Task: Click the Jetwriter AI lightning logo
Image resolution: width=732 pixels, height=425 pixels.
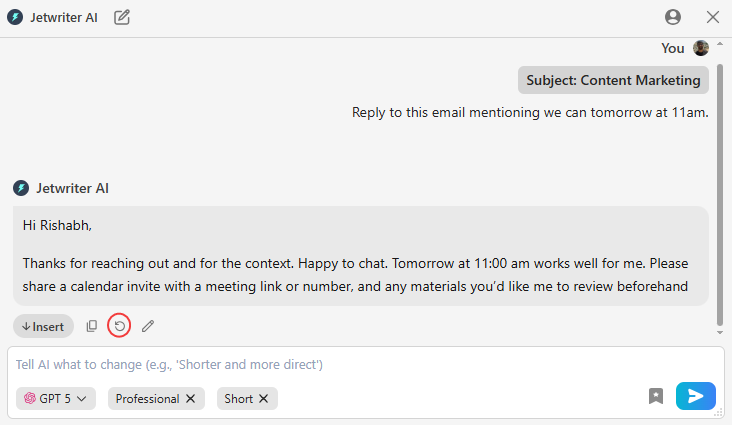Action: point(15,17)
